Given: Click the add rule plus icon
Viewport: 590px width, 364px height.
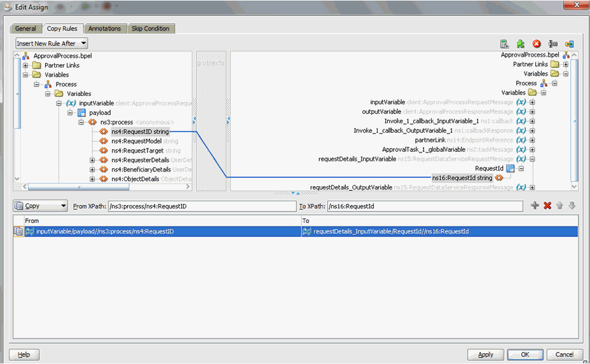Looking at the screenshot, I should click(x=535, y=205).
